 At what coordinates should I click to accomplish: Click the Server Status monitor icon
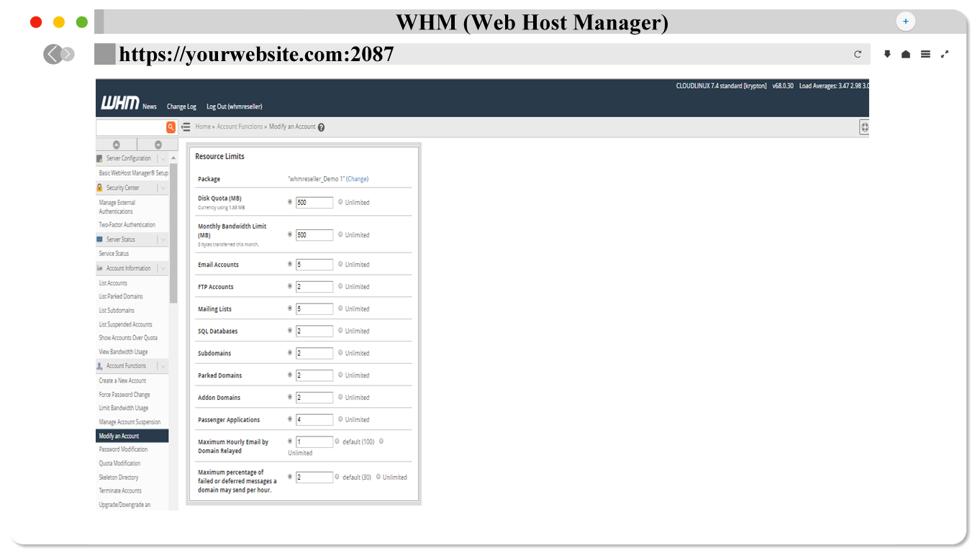[x=100, y=239]
